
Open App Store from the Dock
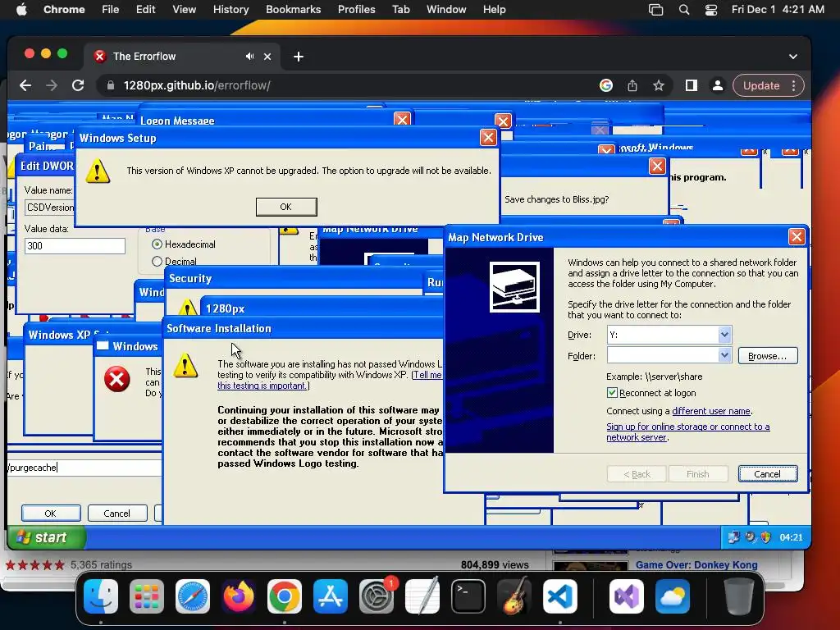pos(331,596)
